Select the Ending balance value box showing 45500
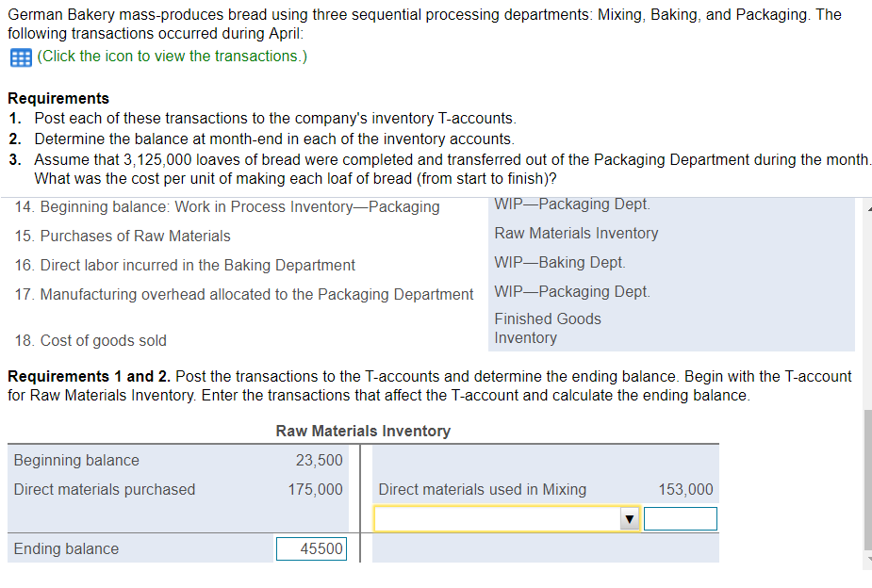This screenshot has width=872, height=588. [x=311, y=548]
